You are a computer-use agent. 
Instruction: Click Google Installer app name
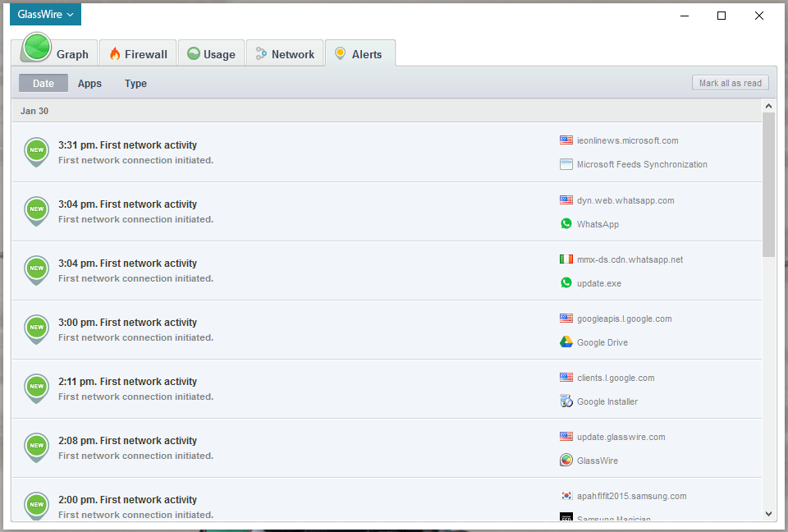(607, 401)
